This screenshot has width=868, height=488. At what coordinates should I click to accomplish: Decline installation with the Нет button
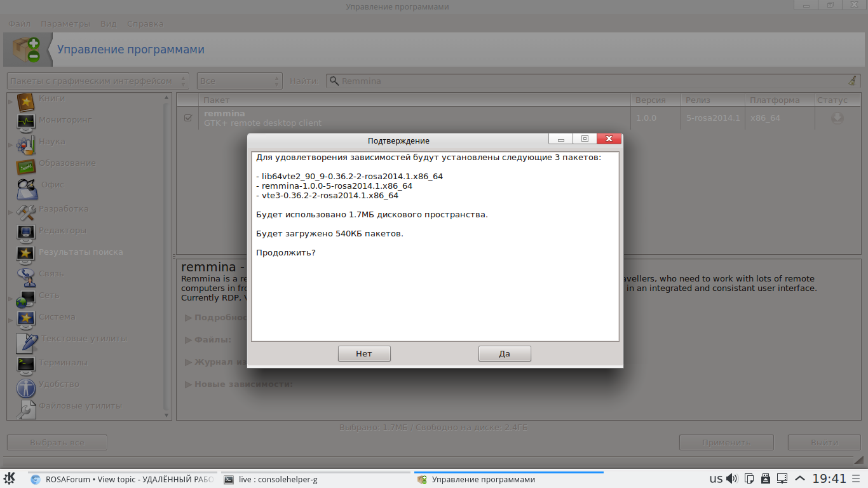tap(364, 354)
